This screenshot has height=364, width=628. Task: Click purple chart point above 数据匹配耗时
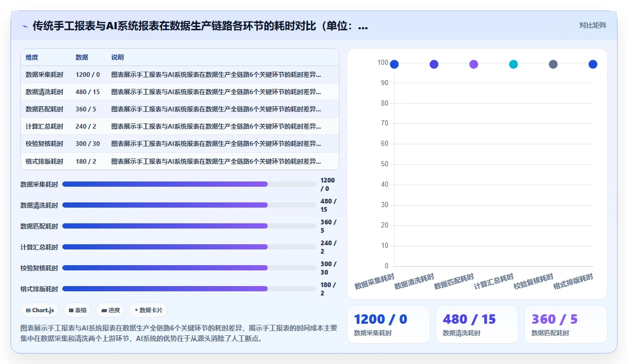tap(474, 64)
